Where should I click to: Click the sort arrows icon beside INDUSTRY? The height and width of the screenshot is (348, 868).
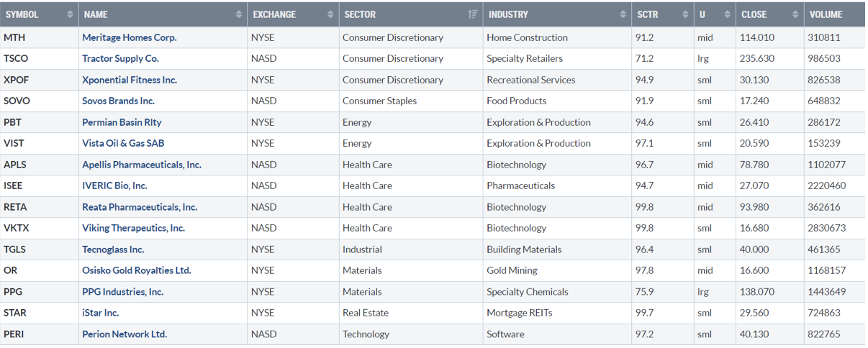tap(623, 14)
